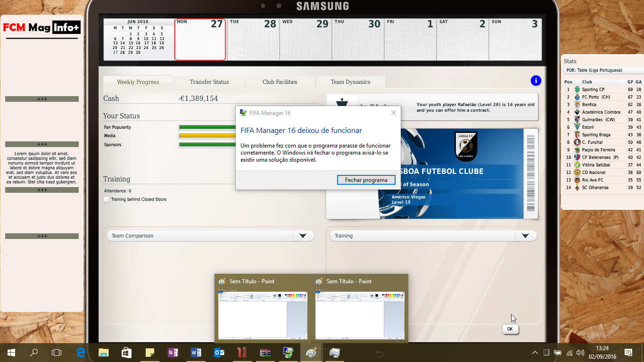Click the taskbar clock showing 13:24

602,348
